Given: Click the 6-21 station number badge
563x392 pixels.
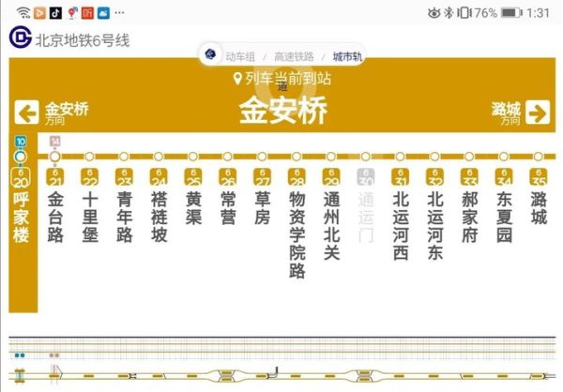Looking at the screenshot, I should click(55, 177).
